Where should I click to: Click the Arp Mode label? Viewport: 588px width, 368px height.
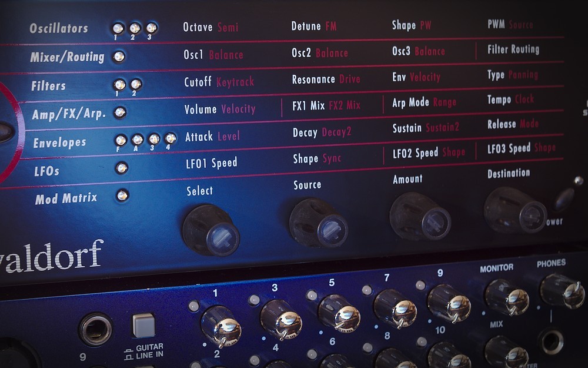(410, 102)
